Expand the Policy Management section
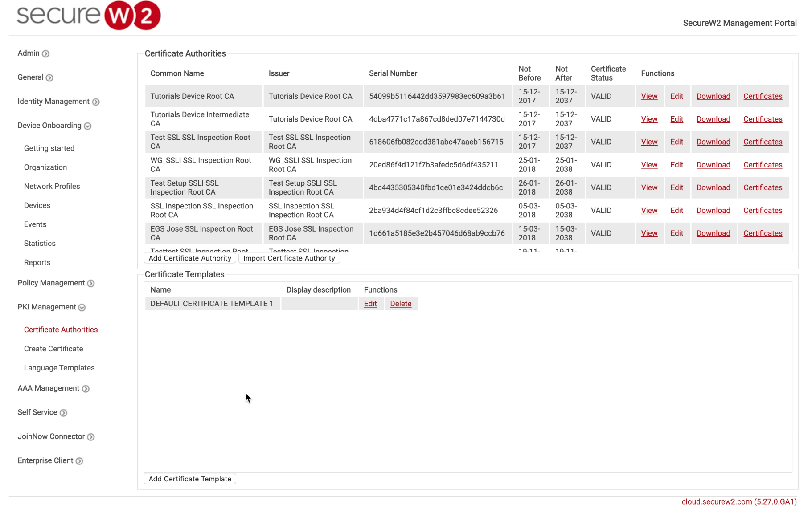 pos(91,283)
